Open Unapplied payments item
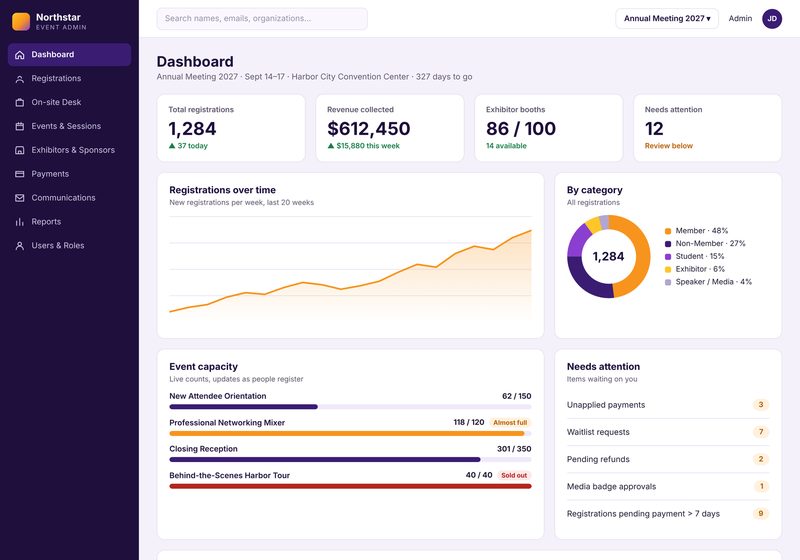The height and width of the screenshot is (560, 800). tap(668, 405)
